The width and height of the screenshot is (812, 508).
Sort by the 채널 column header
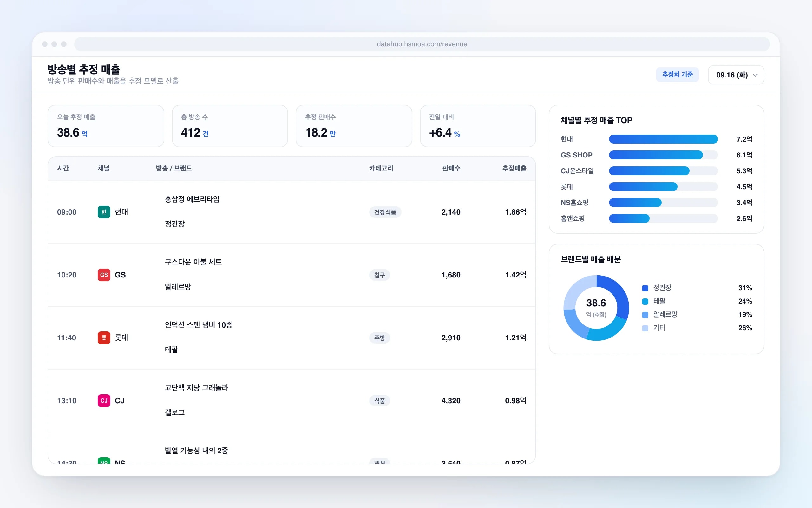pos(104,168)
